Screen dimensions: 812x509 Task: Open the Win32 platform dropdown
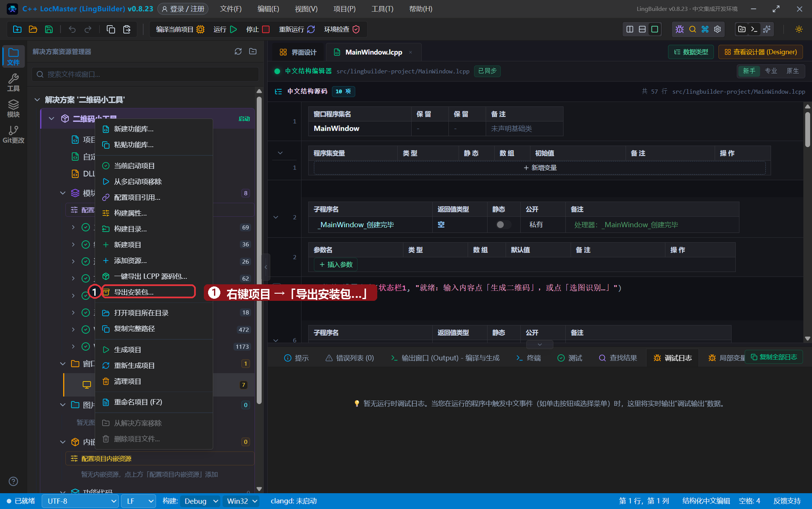click(x=242, y=501)
